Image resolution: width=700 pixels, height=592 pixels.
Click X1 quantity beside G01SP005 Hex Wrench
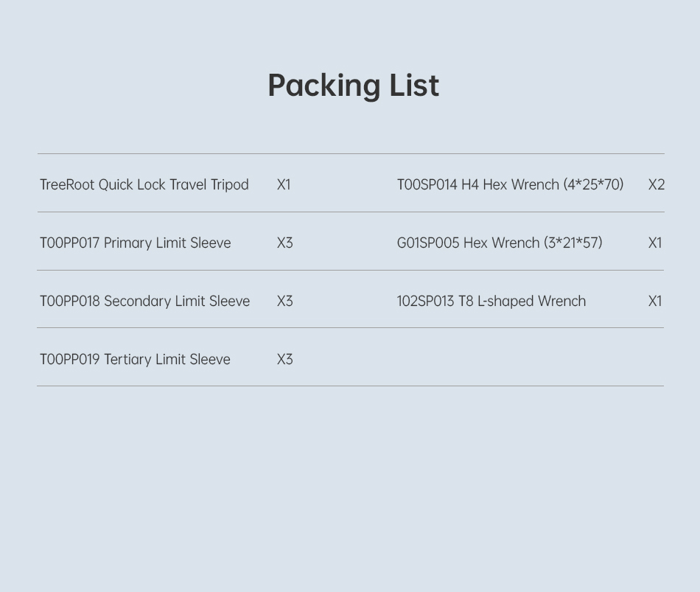(x=655, y=243)
